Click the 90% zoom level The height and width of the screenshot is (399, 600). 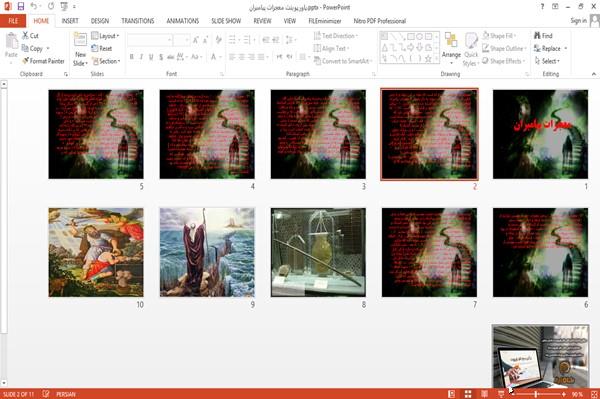pyautogui.click(x=577, y=394)
